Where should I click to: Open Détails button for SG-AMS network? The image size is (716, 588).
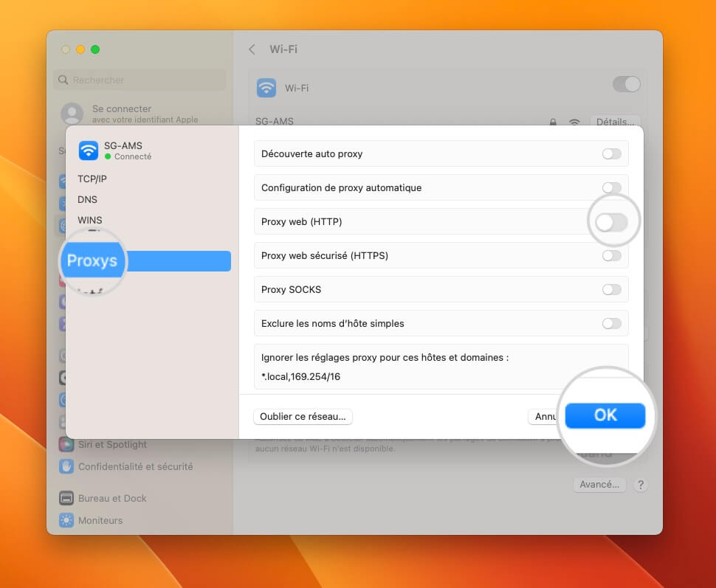615,121
